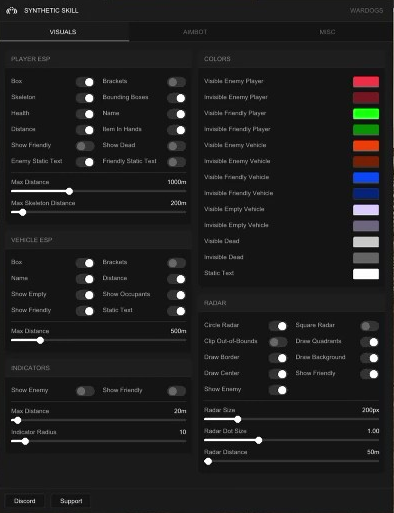Disable Bounding Boxes toggle
This screenshot has height=513, width=394.
click(x=176, y=98)
